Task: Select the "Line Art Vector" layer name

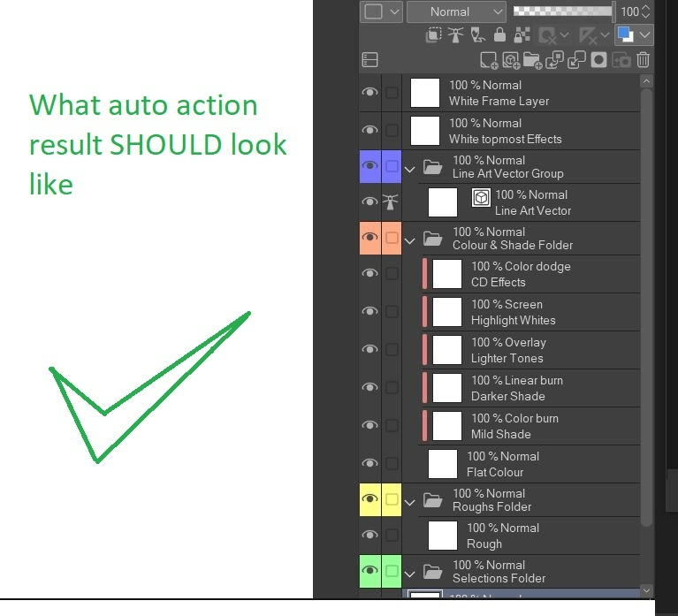Action: [x=533, y=211]
